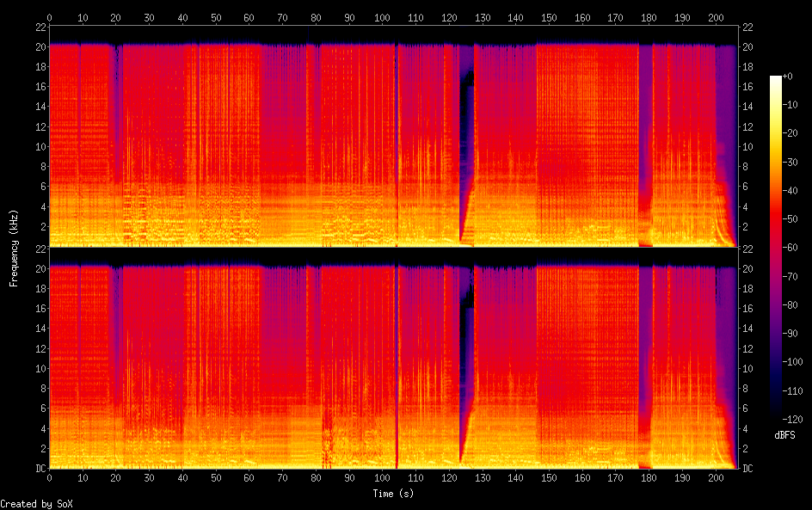Click inside the upper channel spectrogram

click(x=393, y=136)
